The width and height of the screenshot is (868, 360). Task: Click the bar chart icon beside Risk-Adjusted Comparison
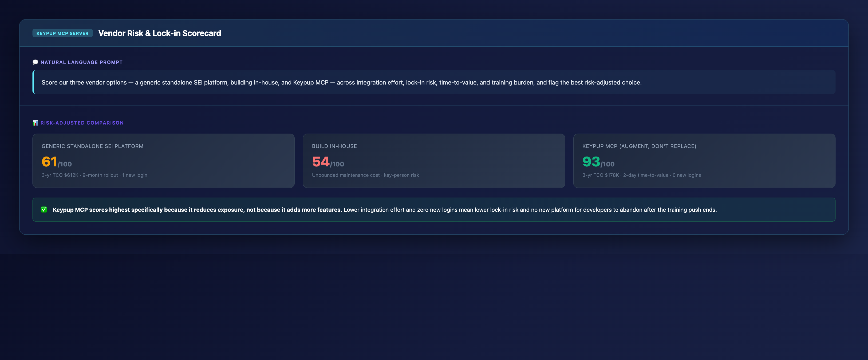(x=35, y=123)
